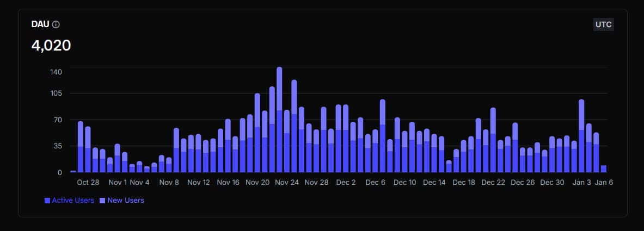Click the Oct 28 x-axis date label
644x231 pixels.
pyautogui.click(x=88, y=183)
